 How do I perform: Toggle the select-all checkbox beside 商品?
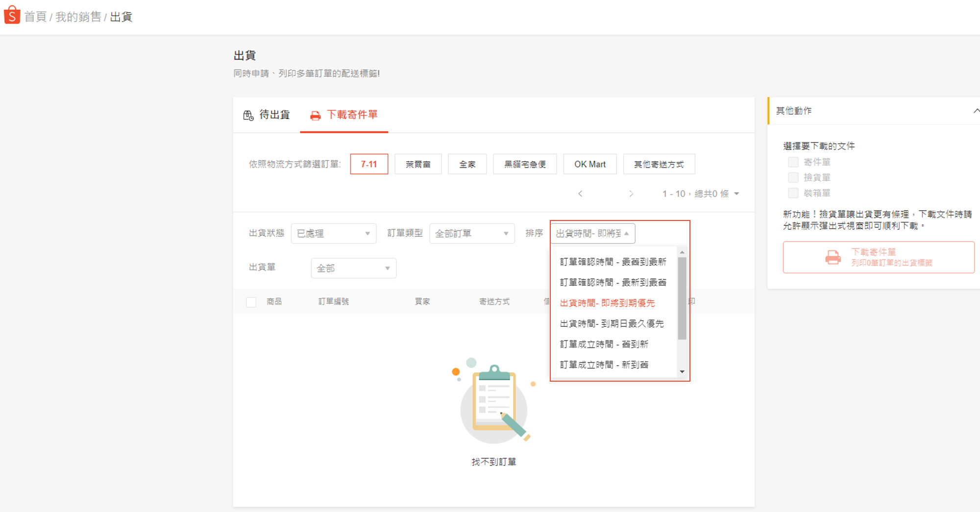tap(251, 302)
